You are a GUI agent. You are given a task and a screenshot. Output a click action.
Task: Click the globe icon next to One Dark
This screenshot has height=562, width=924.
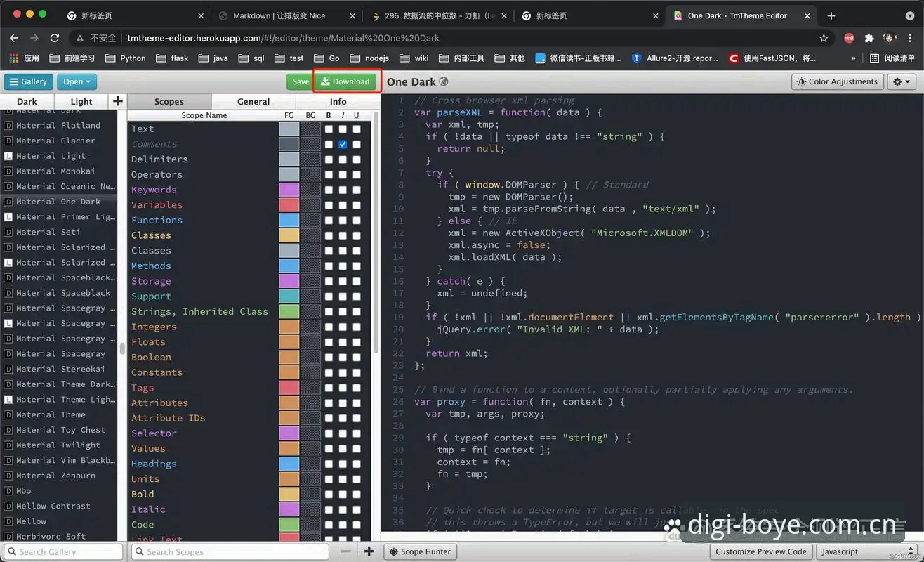[x=444, y=82]
